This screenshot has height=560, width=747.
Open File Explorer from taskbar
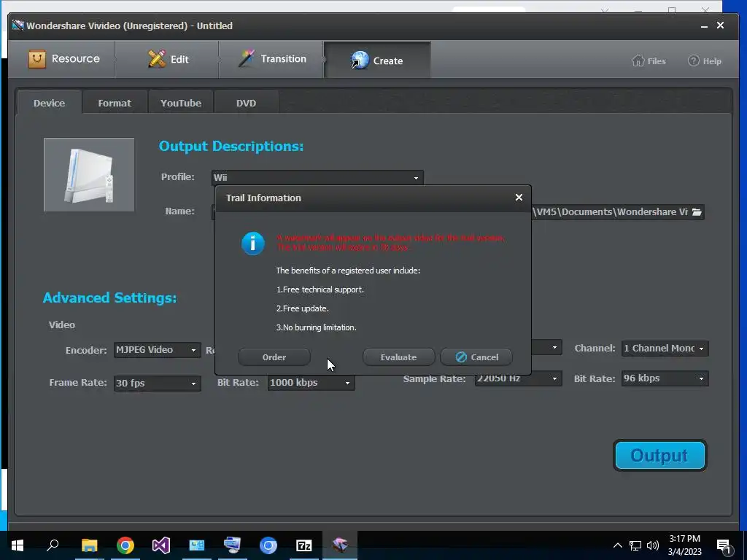tap(89, 545)
